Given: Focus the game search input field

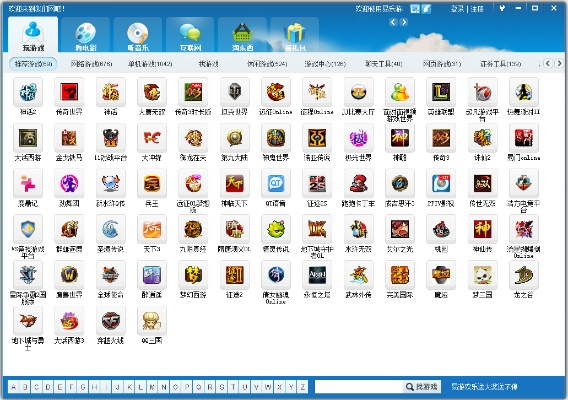Looking at the screenshot, I should (359, 387).
